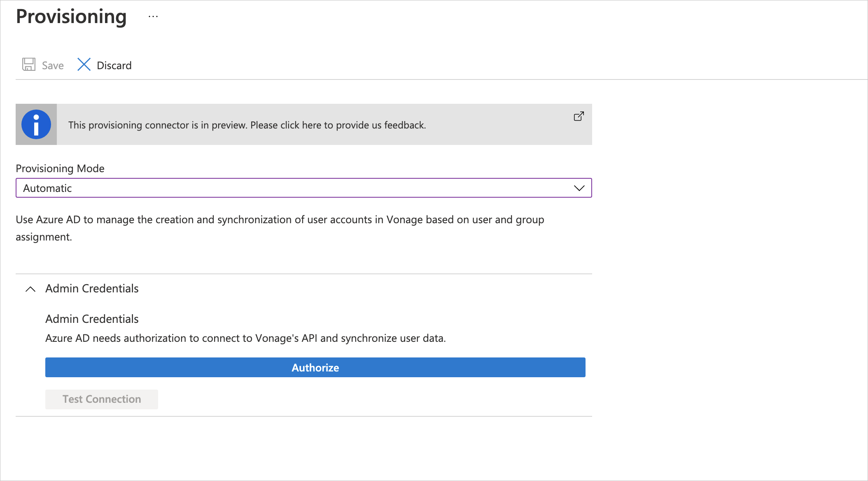868x481 pixels.
Task: Click the Azure AD authorization description text
Action: tap(245, 338)
